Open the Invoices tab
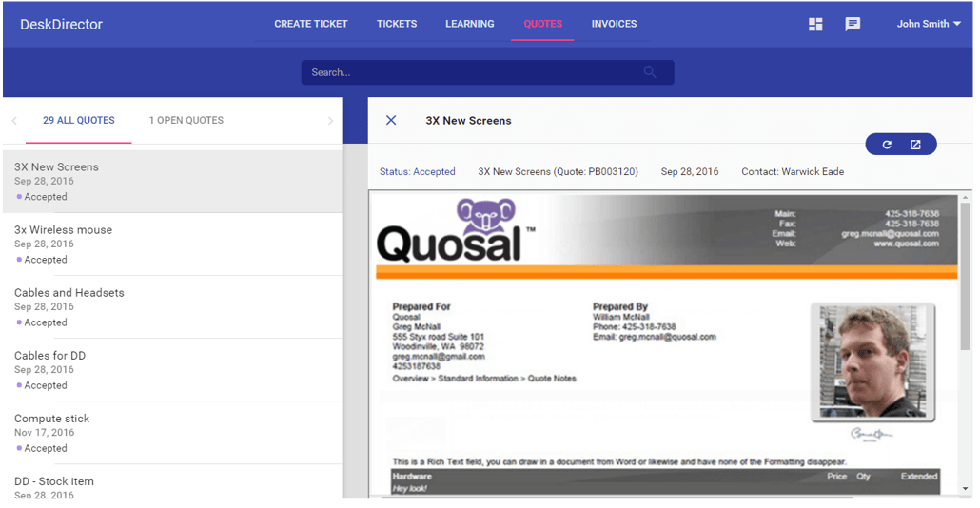 [x=614, y=24]
